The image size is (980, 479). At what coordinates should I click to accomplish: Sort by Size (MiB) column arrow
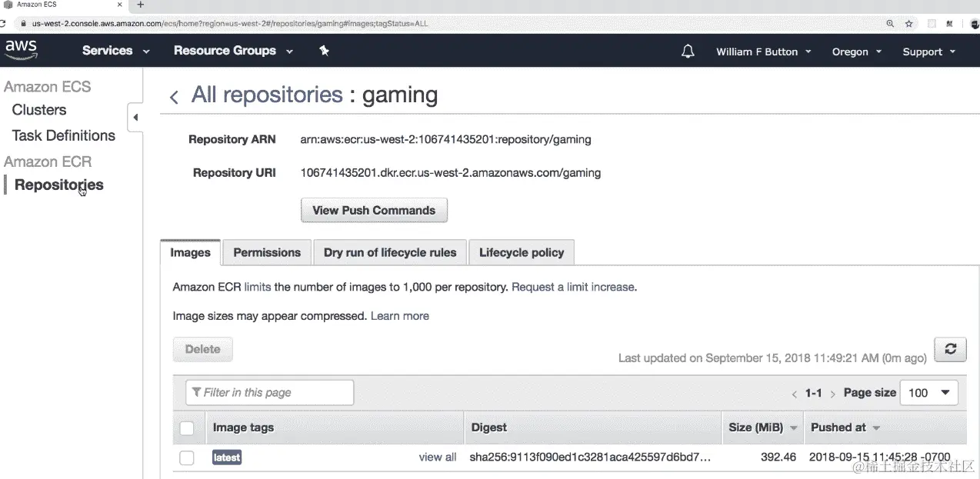pyautogui.click(x=793, y=427)
